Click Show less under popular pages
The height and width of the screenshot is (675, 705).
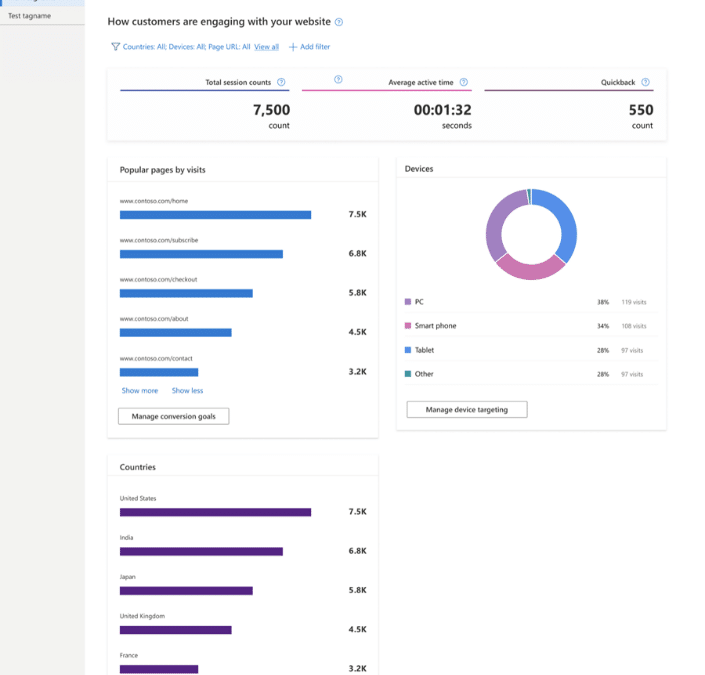187,391
